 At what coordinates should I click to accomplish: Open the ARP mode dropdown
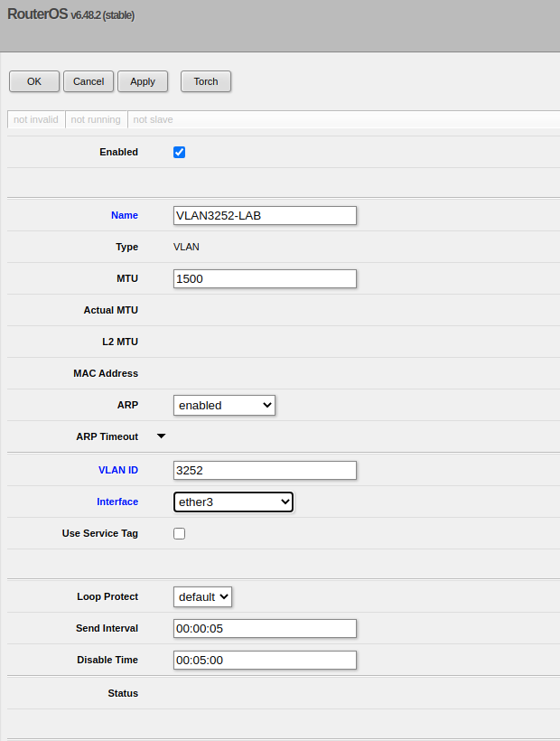[224, 405]
